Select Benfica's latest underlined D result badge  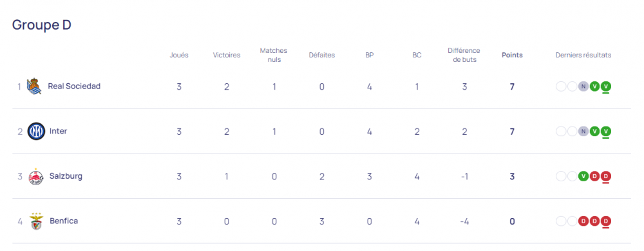[x=606, y=221]
